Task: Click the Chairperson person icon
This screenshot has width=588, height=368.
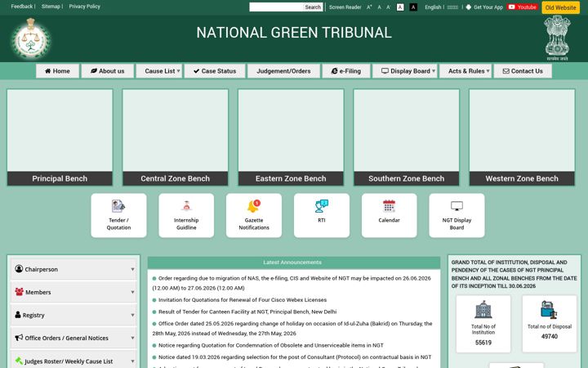Action: (19, 269)
